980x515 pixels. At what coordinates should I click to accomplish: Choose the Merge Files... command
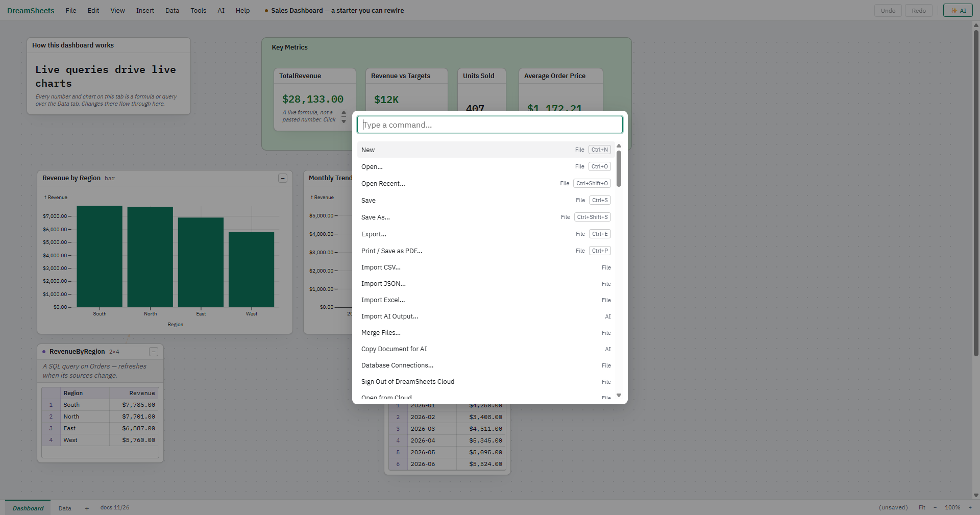[x=486, y=333]
